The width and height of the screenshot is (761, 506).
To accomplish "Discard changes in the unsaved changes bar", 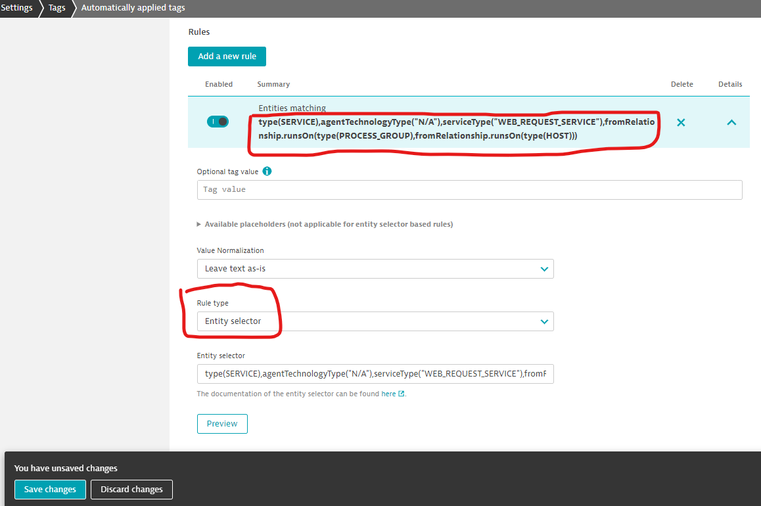I will pyautogui.click(x=132, y=489).
